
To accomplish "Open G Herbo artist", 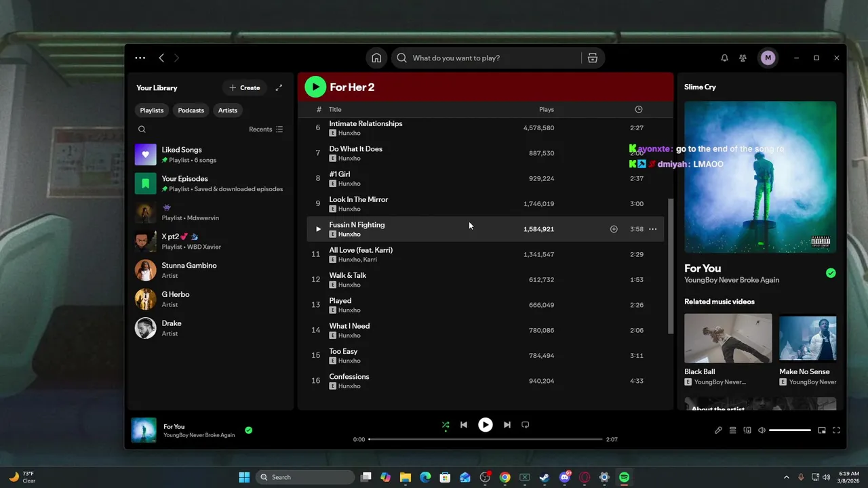I will click(211, 300).
